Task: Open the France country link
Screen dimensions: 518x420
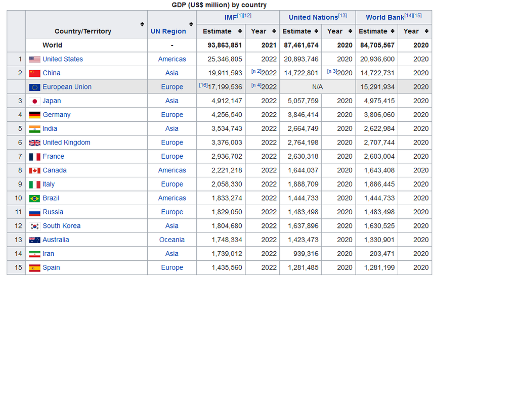Action: click(54, 156)
